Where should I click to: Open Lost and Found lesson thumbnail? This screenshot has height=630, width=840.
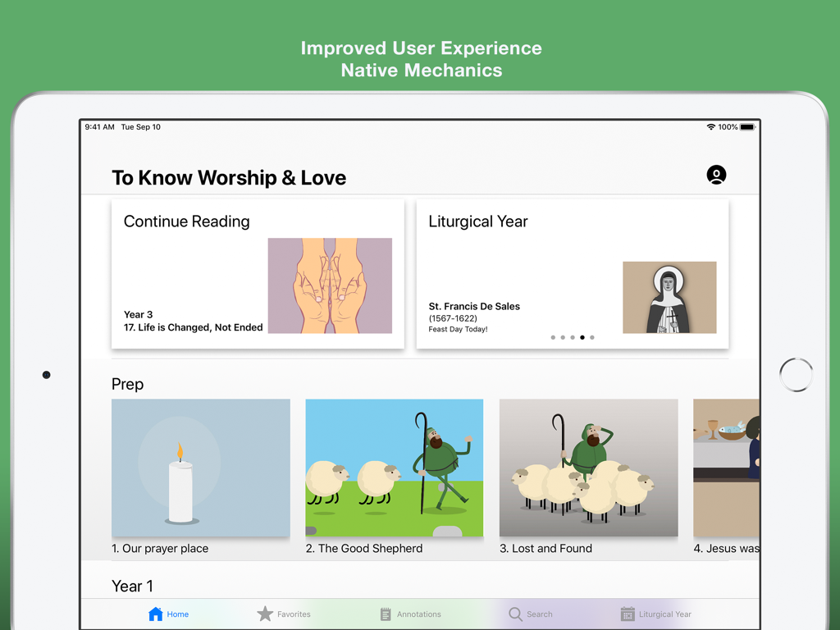[x=588, y=468]
